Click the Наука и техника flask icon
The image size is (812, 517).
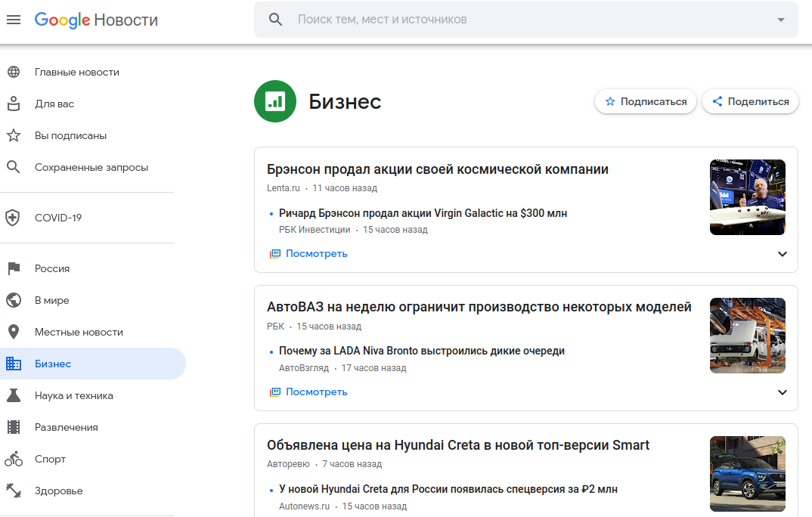coord(13,395)
